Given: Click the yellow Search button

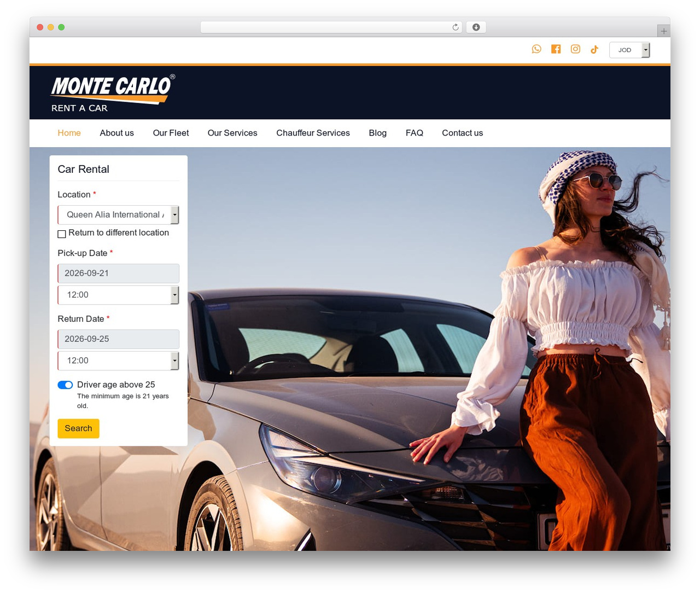Looking at the screenshot, I should [78, 428].
